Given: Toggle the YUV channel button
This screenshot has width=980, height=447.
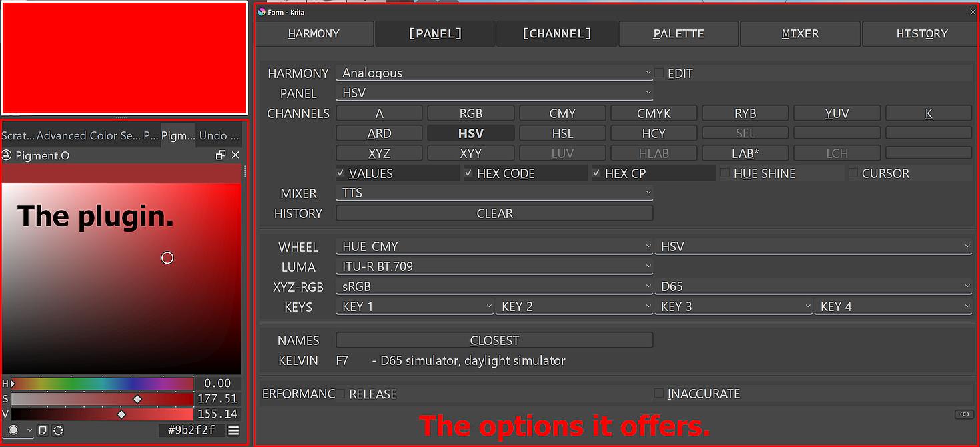Looking at the screenshot, I should (837, 113).
